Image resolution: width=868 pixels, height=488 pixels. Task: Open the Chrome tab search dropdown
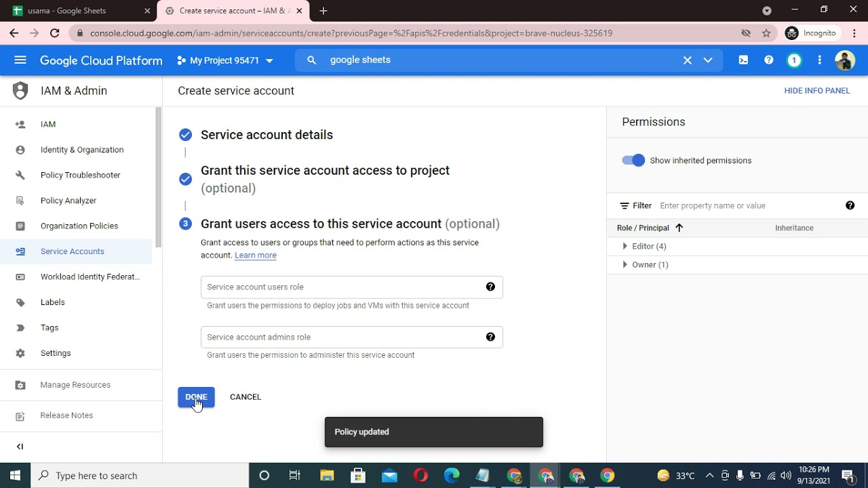(766, 11)
